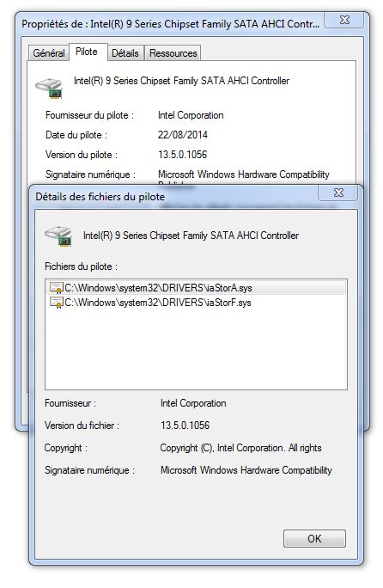Click the SATA controller device icon in properties

49,89
